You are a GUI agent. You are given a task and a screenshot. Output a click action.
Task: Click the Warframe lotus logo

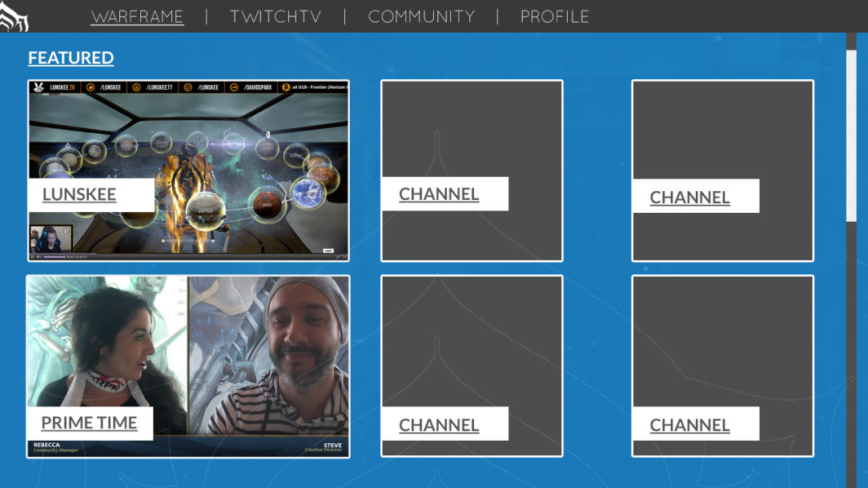tap(13, 16)
